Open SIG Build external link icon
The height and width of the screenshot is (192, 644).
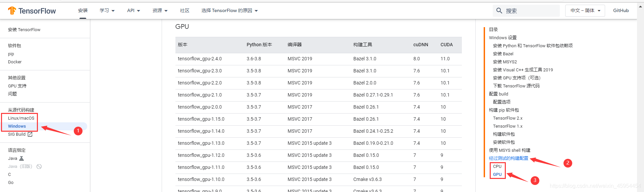pyautogui.click(x=30, y=134)
